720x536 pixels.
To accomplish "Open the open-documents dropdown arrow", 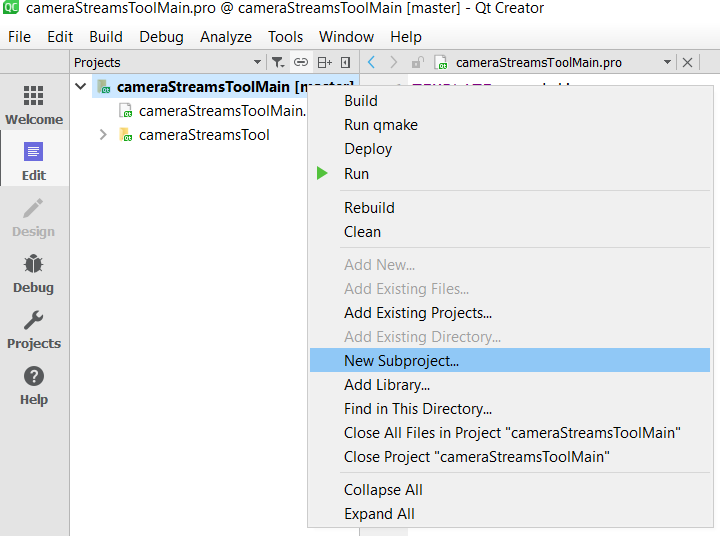I will point(667,62).
